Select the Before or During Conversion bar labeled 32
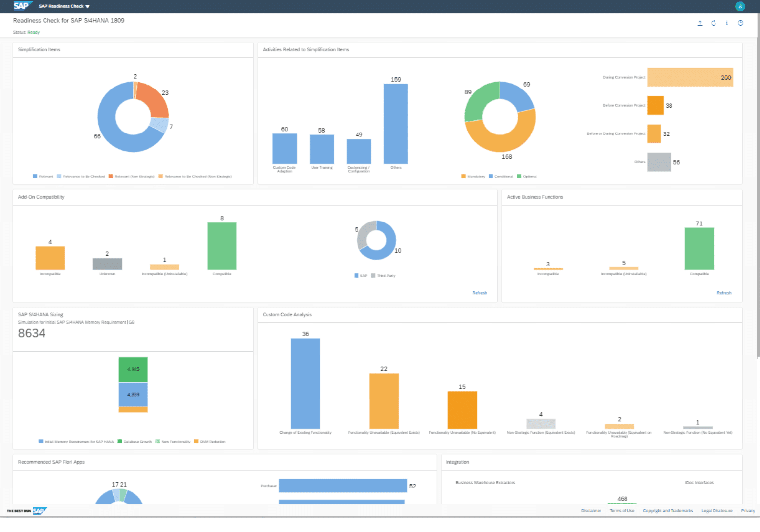The width and height of the screenshot is (760, 532). click(654, 133)
